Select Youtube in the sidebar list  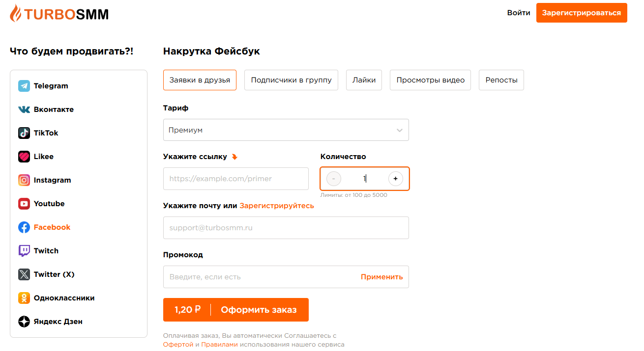(x=49, y=204)
